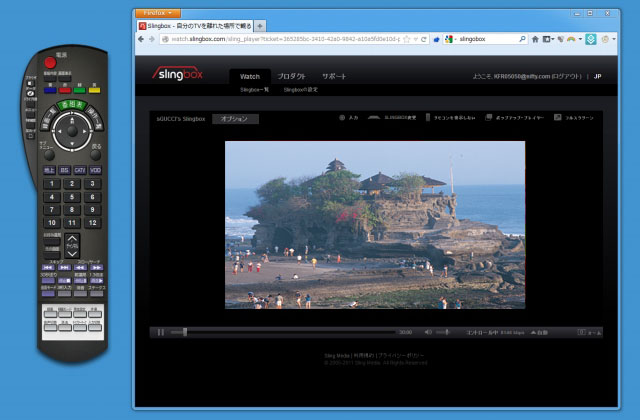640x420 pixels.
Task: Click the slingbox search field
Action: pos(487,39)
